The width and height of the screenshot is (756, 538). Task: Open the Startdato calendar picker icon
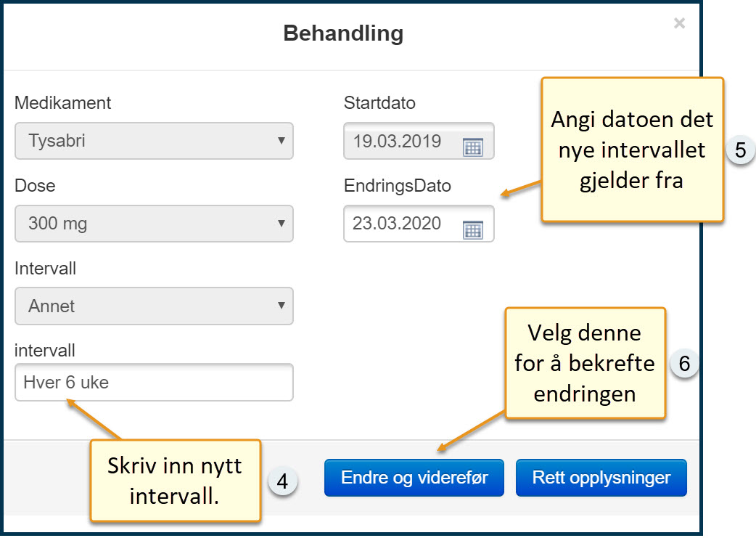pyautogui.click(x=473, y=147)
